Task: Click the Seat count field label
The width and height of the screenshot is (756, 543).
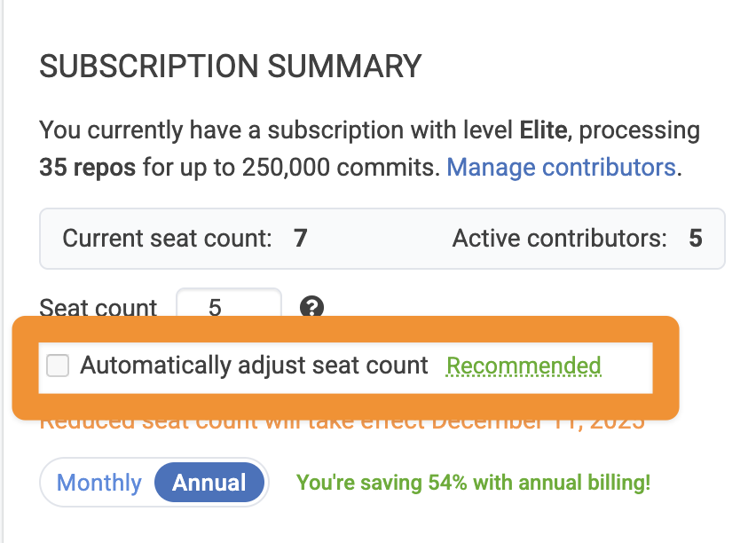Action: click(x=98, y=307)
